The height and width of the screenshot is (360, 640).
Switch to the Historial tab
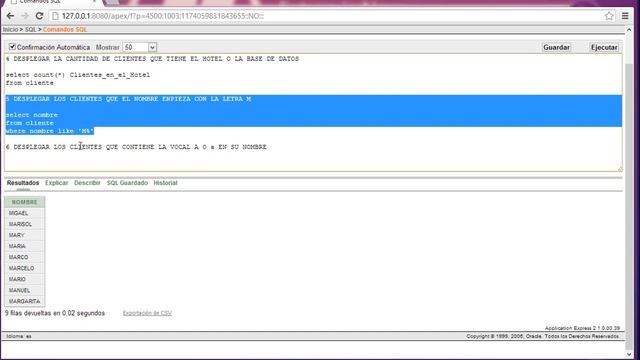165,183
